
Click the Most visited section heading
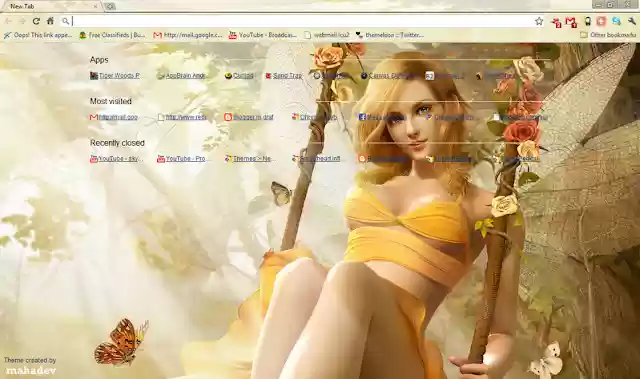pos(111,101)
